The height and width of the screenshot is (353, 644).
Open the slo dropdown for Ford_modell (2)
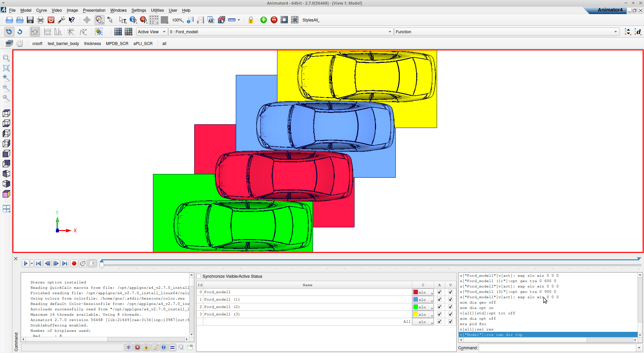pyautogui.click(x=423, y=307)
